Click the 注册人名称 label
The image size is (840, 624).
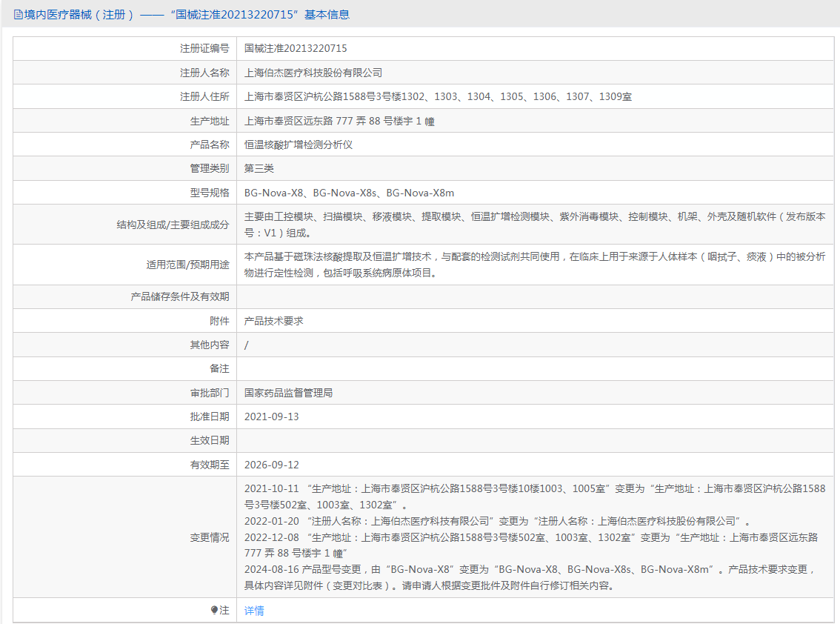204,73
